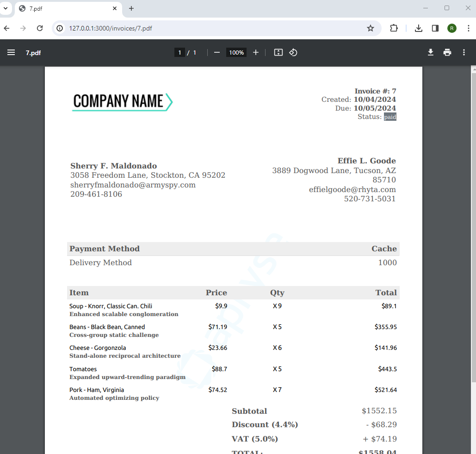Toggle the browser side panel
This screenshot has height=454, width=476.
click(435, 28)
